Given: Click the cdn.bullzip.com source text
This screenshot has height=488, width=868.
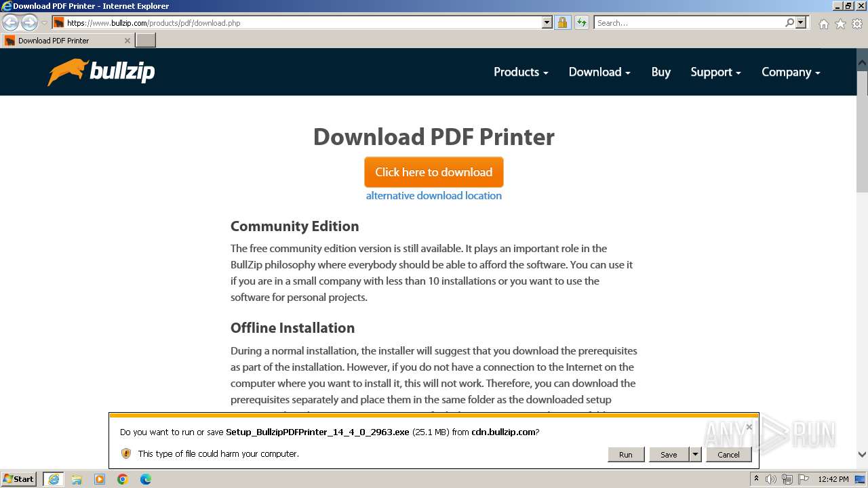Looking at the screenshot, I should pyautogui.click(x=504, y=432).
